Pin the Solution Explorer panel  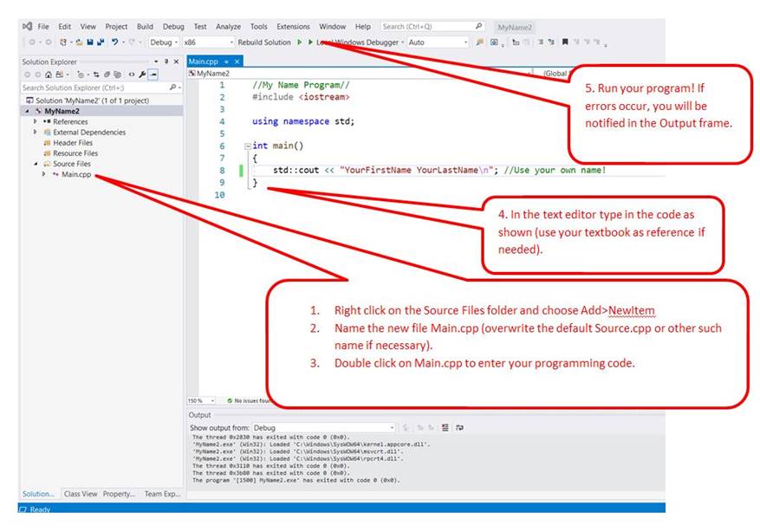(x=167, y=62)
